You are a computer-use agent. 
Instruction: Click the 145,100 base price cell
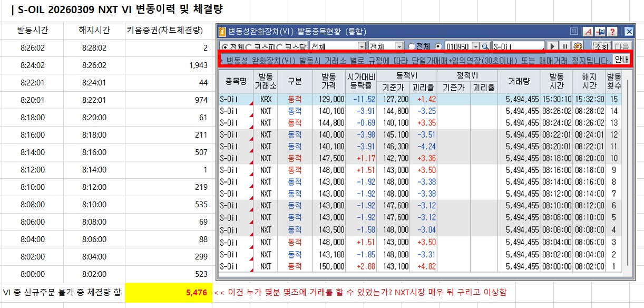pyautogui.click(x=393, y=134)
